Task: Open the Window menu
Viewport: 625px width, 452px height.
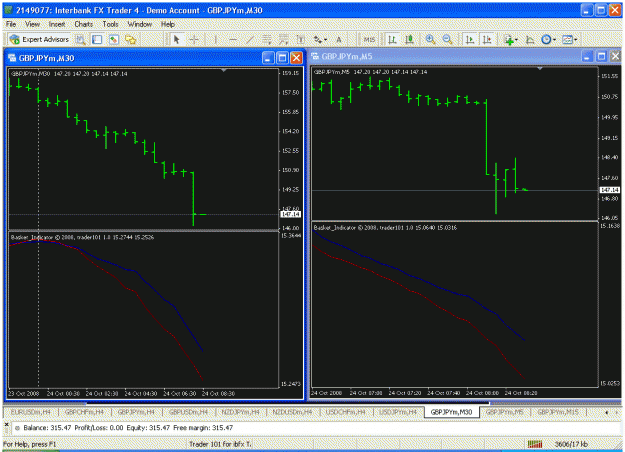Action: click(x=140, y=24)
